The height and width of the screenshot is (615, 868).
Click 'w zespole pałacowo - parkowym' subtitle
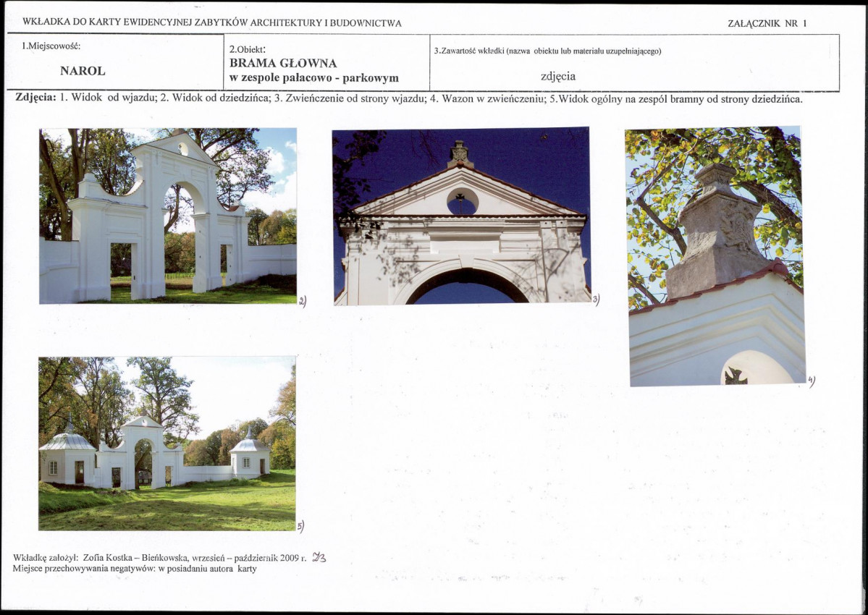(314, 78)
